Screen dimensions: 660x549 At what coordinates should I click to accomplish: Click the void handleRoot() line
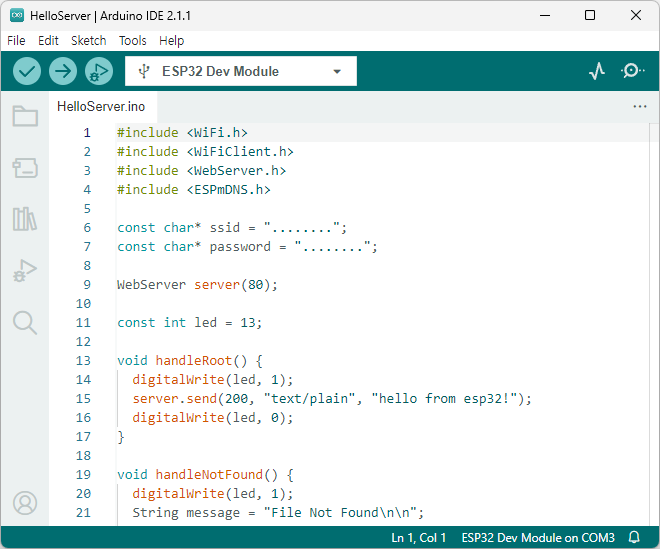pos(189,361)
